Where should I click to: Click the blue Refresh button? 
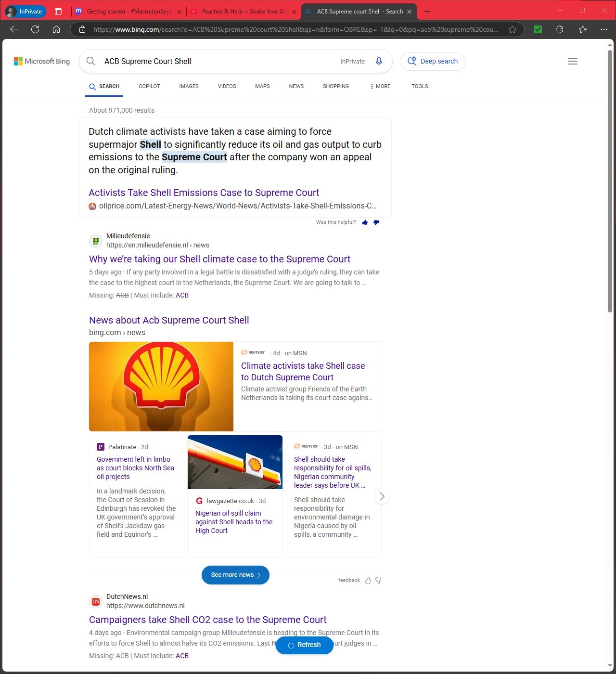pyautogui.click(x=304, y=645)
